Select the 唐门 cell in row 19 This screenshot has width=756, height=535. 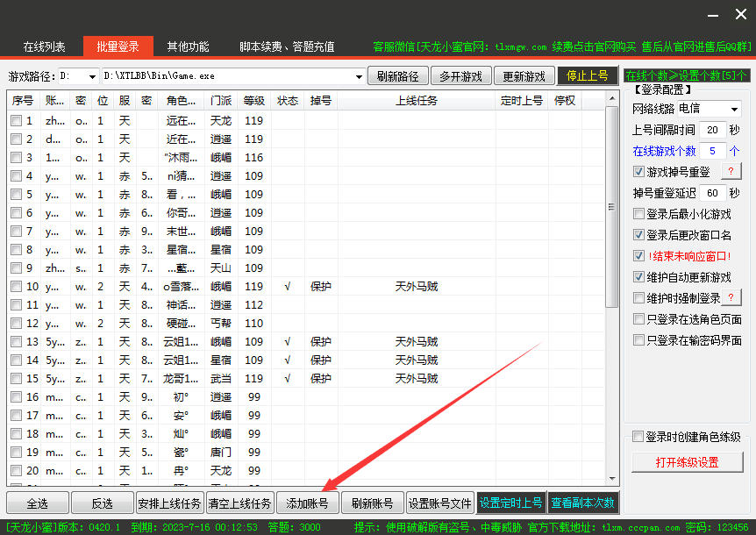[221, 452]
